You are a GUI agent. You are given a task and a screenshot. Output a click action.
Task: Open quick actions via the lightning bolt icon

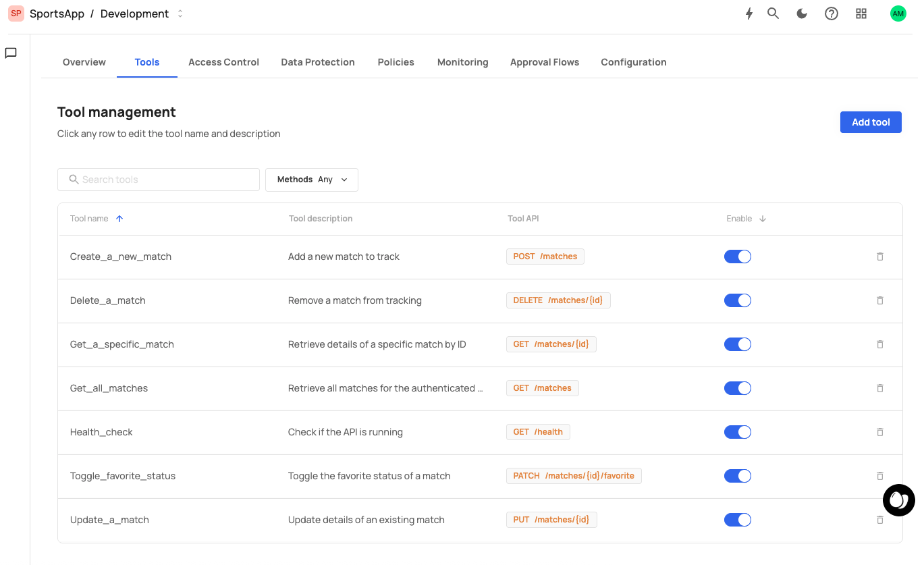point(749,13)
